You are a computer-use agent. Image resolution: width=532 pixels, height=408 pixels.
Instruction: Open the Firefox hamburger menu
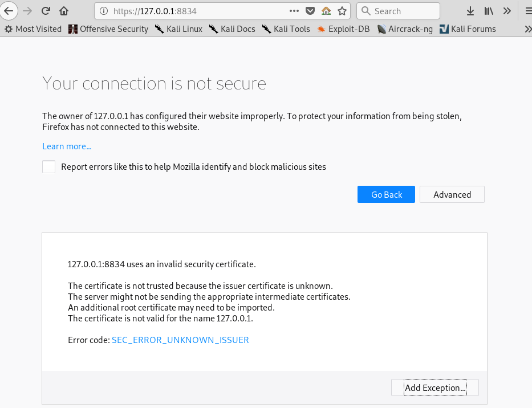[x=527, y=11]
